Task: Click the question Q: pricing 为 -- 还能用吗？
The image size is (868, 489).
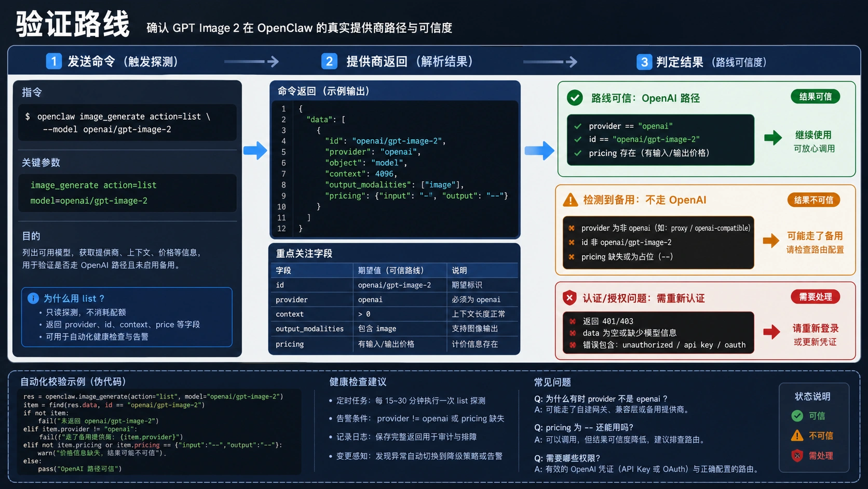Action: click(x=584, y=427)
